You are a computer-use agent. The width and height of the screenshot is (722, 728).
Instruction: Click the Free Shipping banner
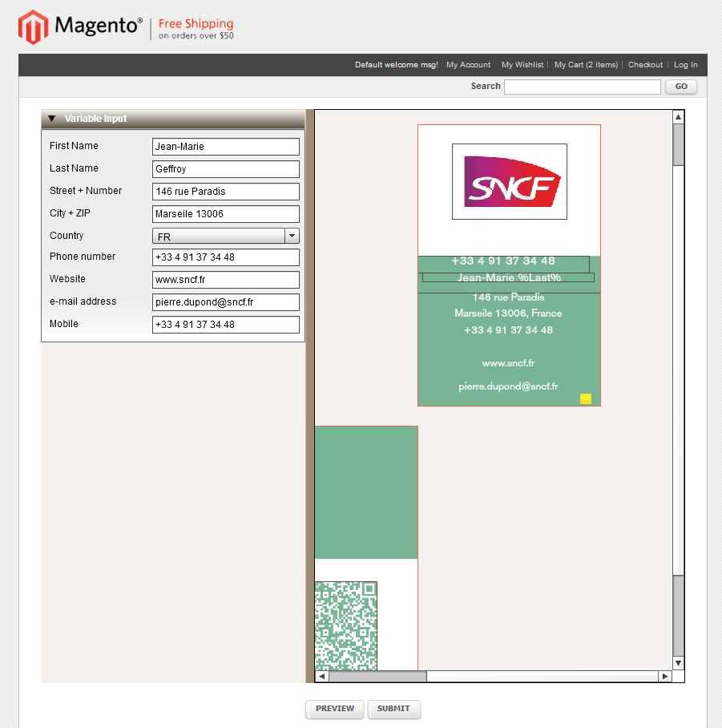[196, 29]
